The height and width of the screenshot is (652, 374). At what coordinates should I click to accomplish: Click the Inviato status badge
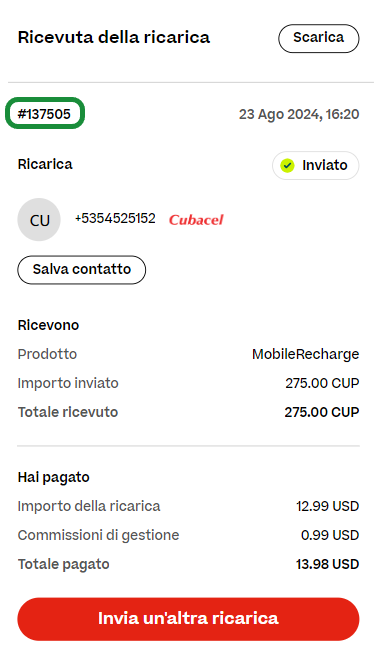click(315, 165)
